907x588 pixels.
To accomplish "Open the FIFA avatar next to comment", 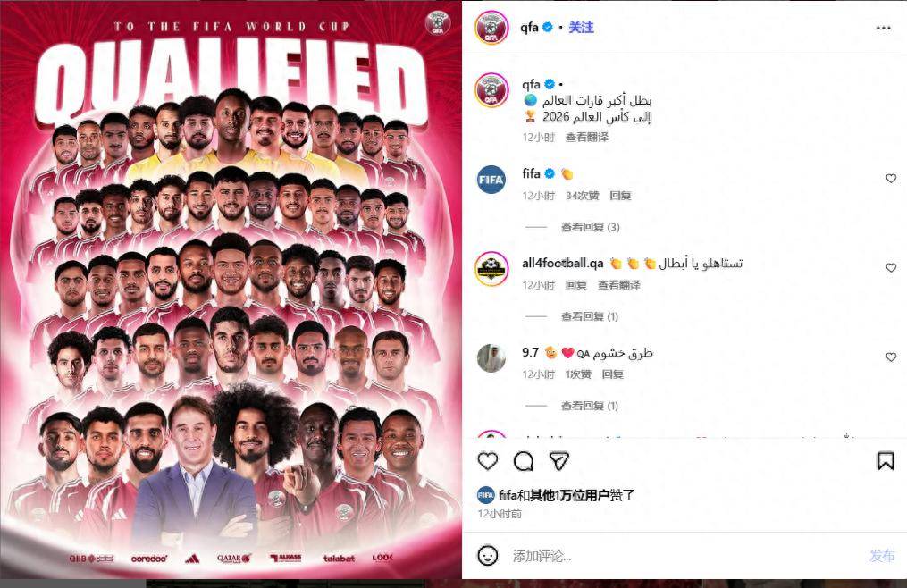I will [x=491, y=179].
